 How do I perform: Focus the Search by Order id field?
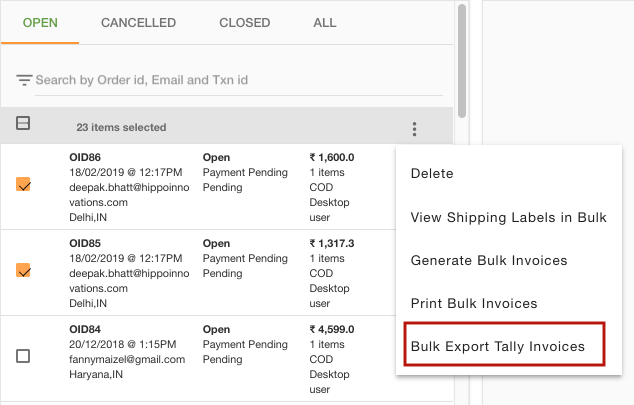[x=239, y=80]
